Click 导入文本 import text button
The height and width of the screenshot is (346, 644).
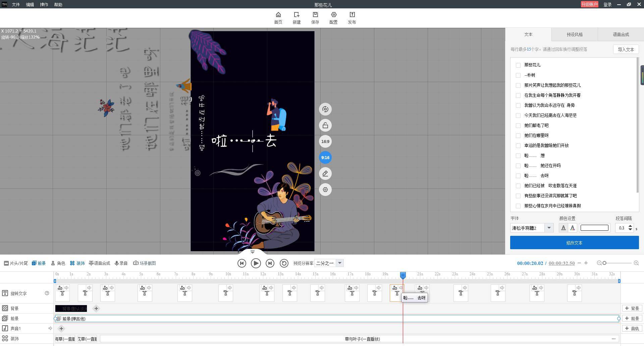(626, 49)
